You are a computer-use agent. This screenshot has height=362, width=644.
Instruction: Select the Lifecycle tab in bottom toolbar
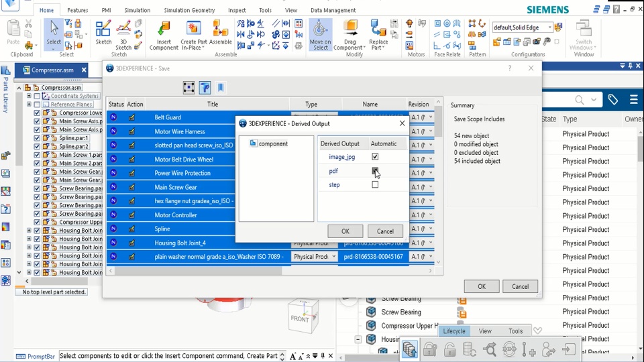point(454,330)
